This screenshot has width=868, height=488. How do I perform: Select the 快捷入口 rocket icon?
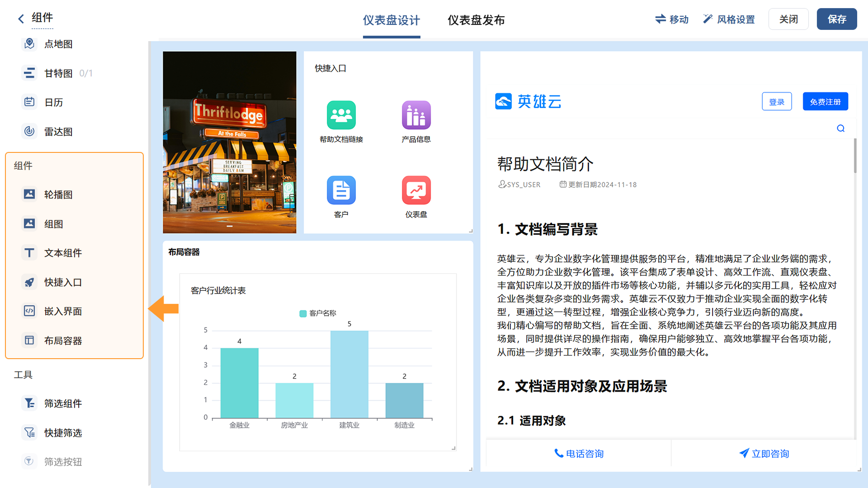29,282
